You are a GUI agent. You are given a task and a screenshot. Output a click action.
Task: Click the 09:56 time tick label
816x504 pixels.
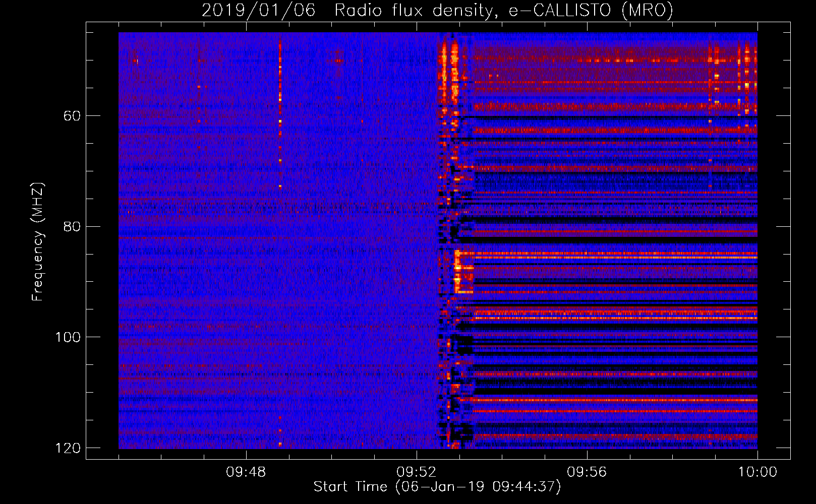coord(587,472)
